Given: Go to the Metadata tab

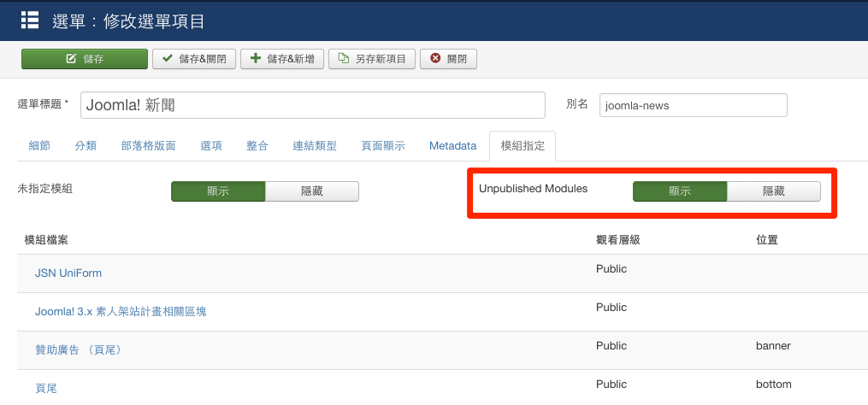Looking at the screenshot, I should [x=452, y=146].
